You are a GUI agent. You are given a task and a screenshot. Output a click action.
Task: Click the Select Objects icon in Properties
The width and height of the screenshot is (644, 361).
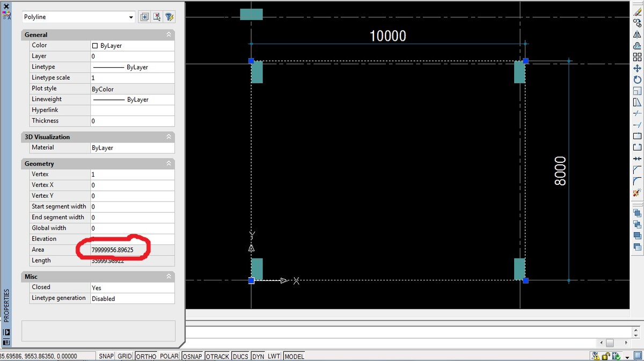pyautogui.click(x=157, y=17)
